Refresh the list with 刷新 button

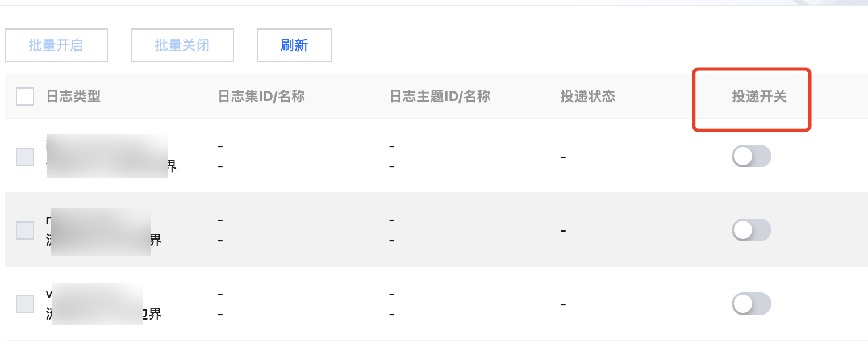(294, 45)
